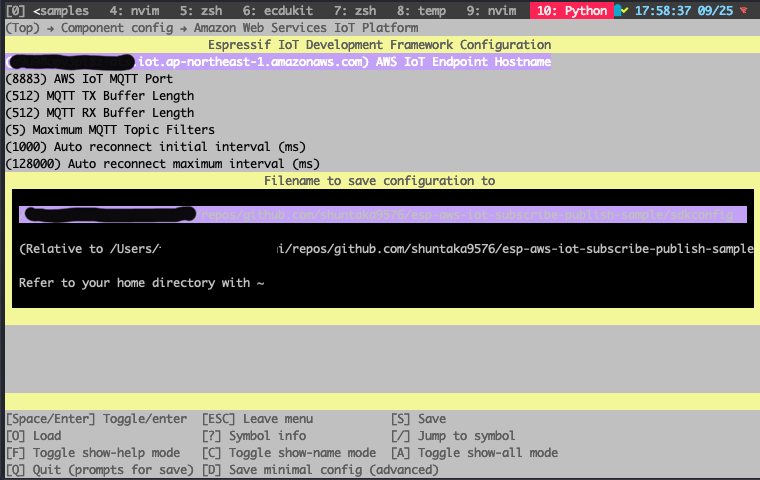Click [Q] Quit (prompts for save) hint

[100, 469]
